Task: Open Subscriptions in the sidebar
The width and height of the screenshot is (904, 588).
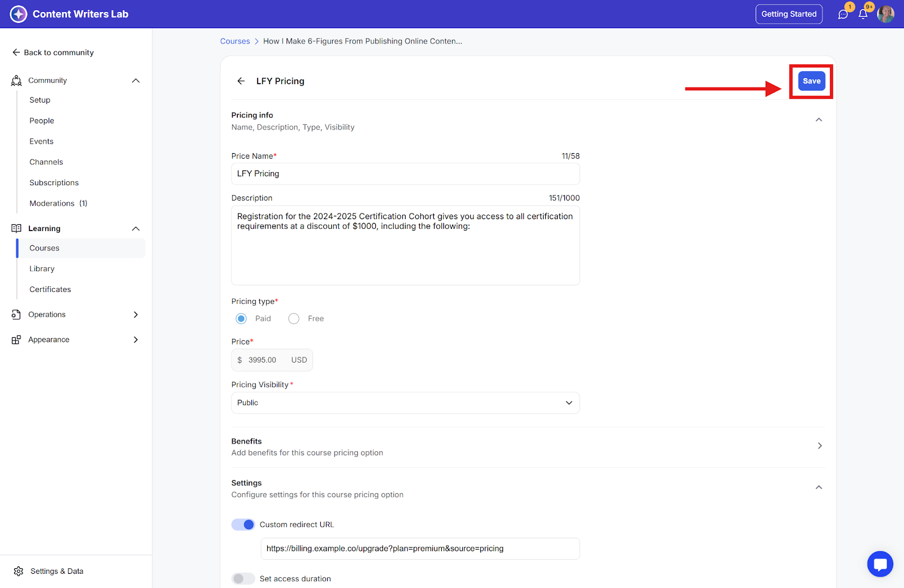Action: point(54,183)
